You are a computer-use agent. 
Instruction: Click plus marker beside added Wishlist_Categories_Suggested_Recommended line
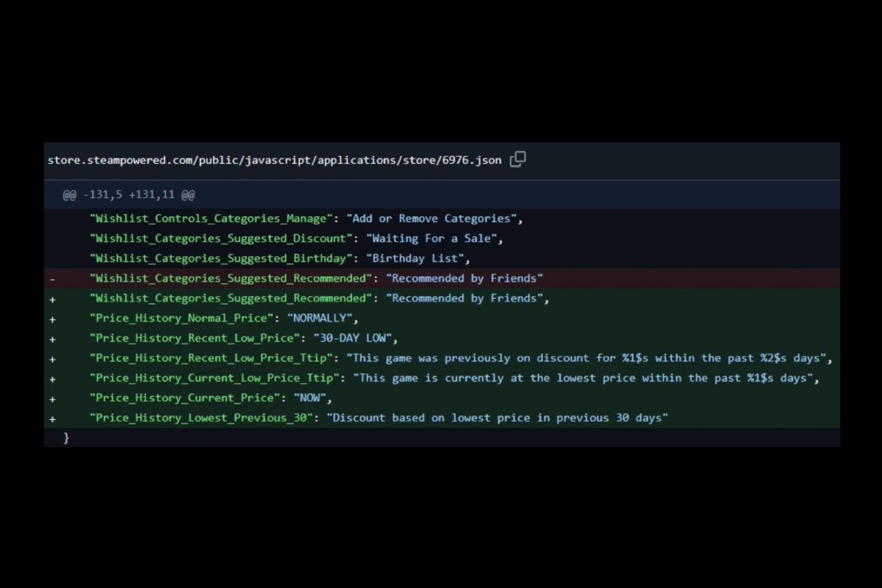[x=52, y=299]
